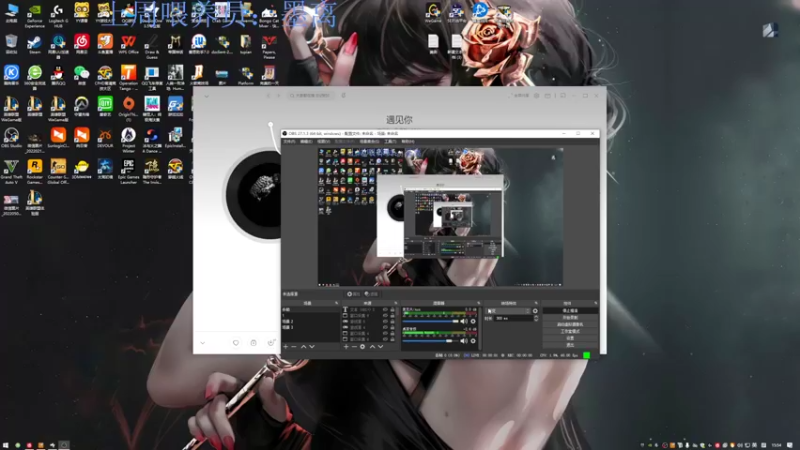Collapse music player with top-left chevron
The height and width of the screenshot is (450, 800).
pos(207,95)
